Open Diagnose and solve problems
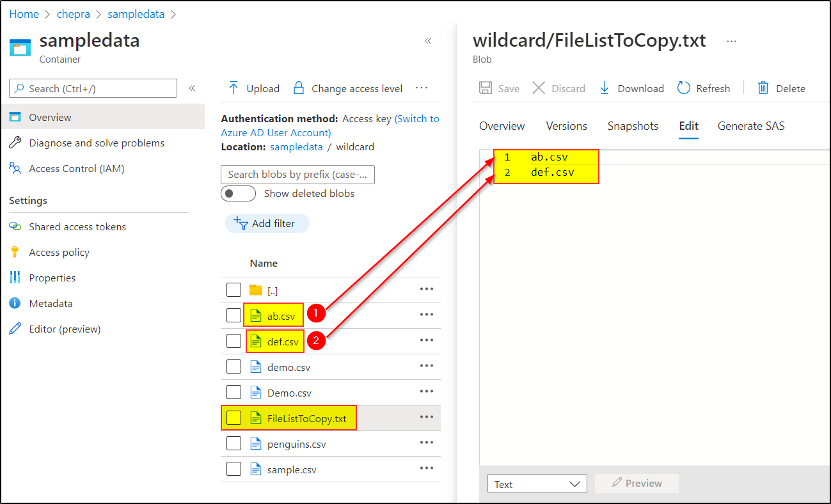831x504 pixels. [96, 143]
